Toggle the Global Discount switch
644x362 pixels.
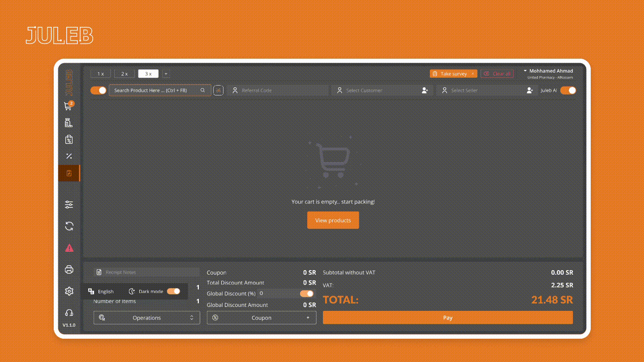307,293
